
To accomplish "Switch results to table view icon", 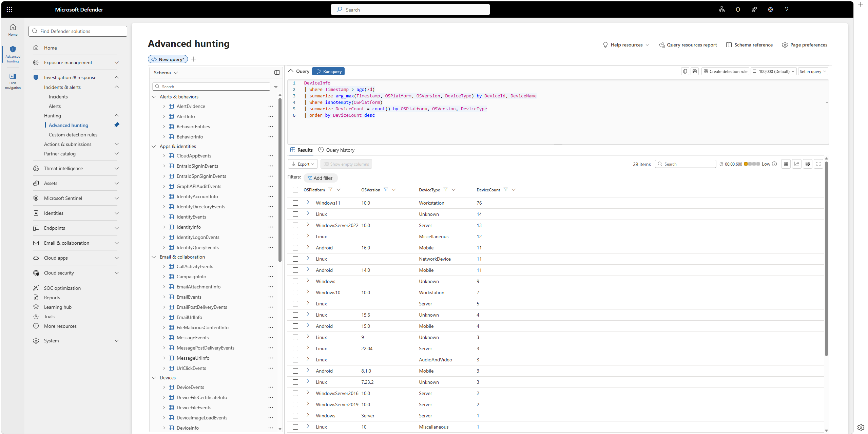I will click(x=786, y=164).
